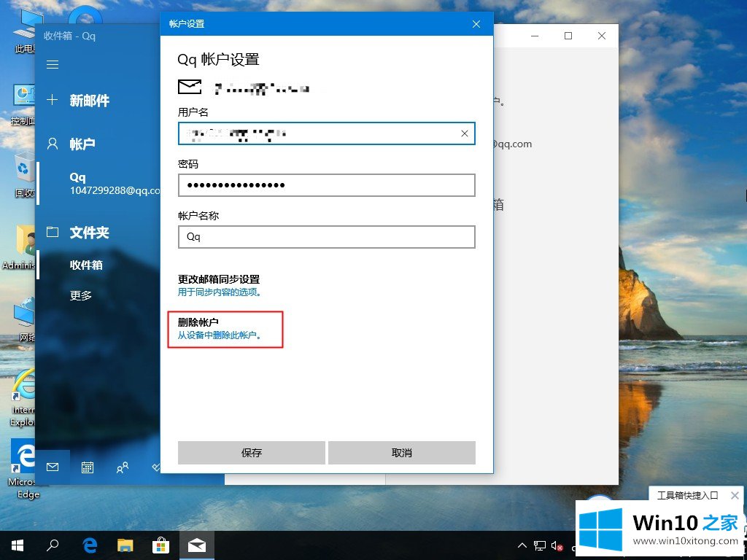Open the 帐户 section in the sidebar
This screenshot has width=747, height=560.
click(x=82, y=144)
